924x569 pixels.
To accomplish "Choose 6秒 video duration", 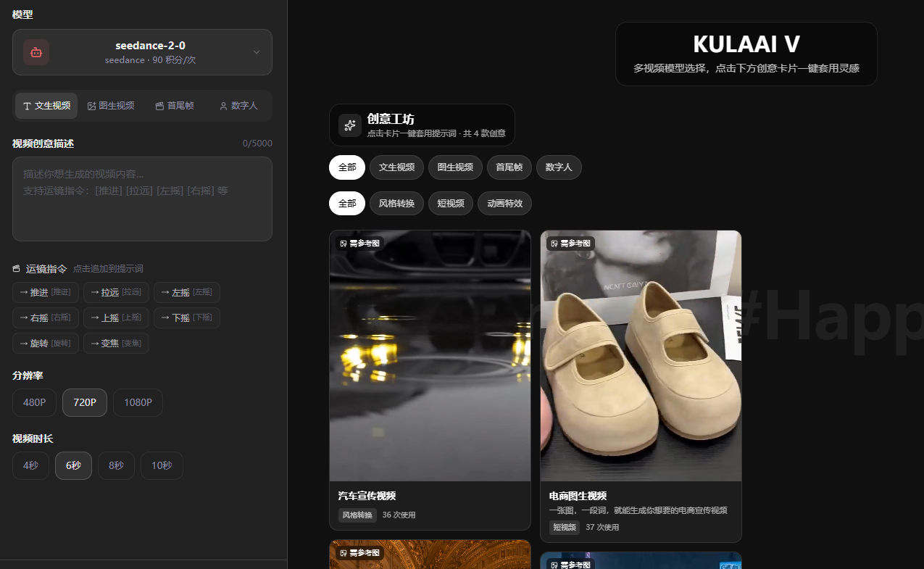I will [73, 466].
